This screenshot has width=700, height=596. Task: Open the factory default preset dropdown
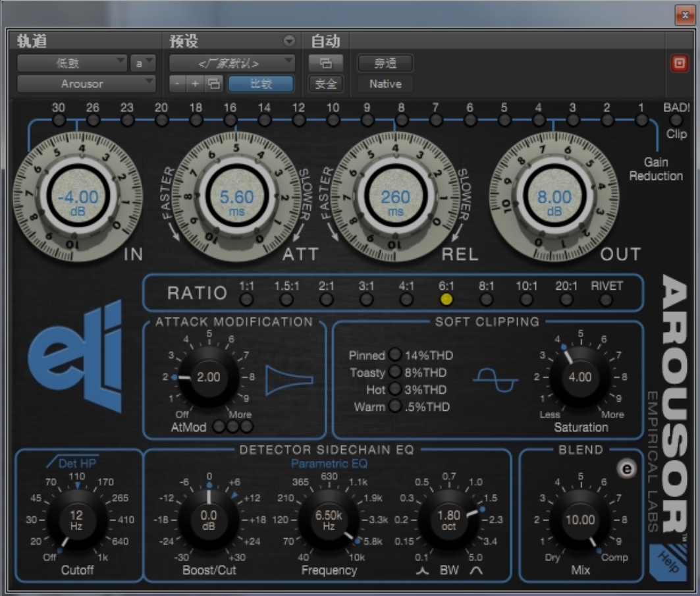232,63
